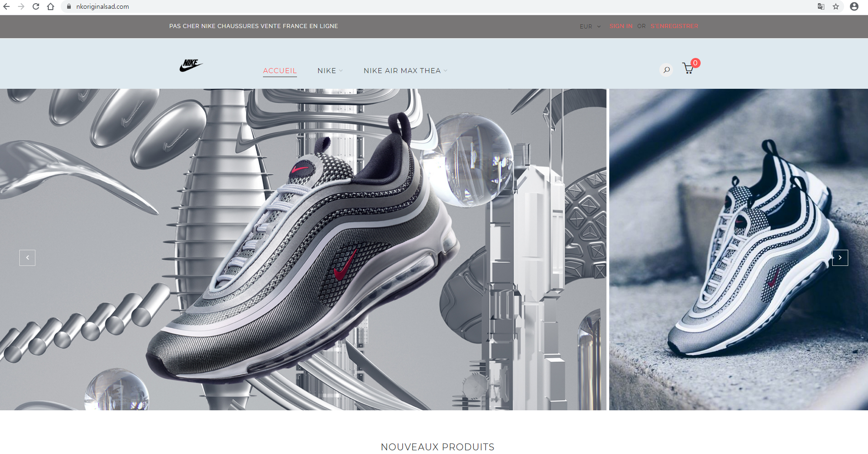Screen dimensions: 868x454
Task: Click the Air Max on steps image
Action: (x=738, y=249)
